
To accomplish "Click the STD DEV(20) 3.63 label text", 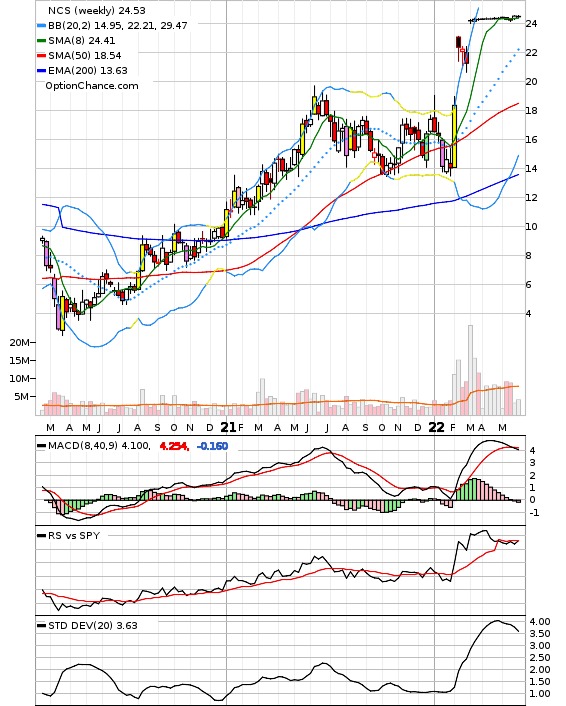I will click(93, 626).
